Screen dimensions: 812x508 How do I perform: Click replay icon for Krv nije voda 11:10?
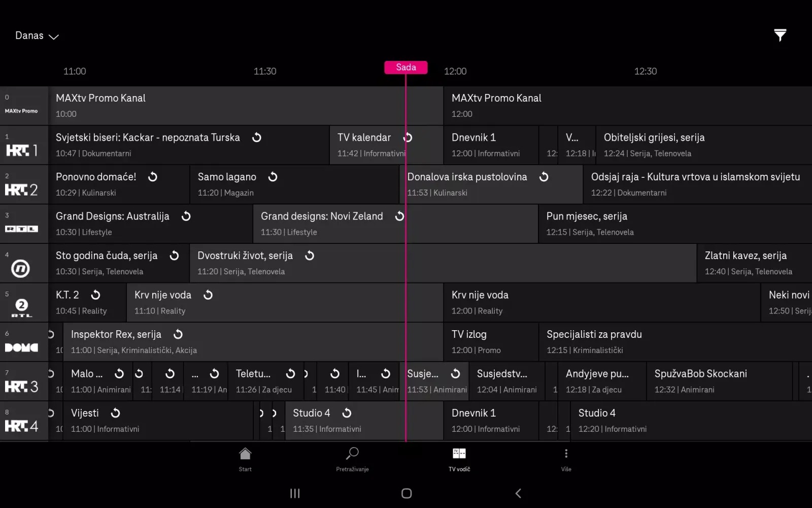point(208,295)
